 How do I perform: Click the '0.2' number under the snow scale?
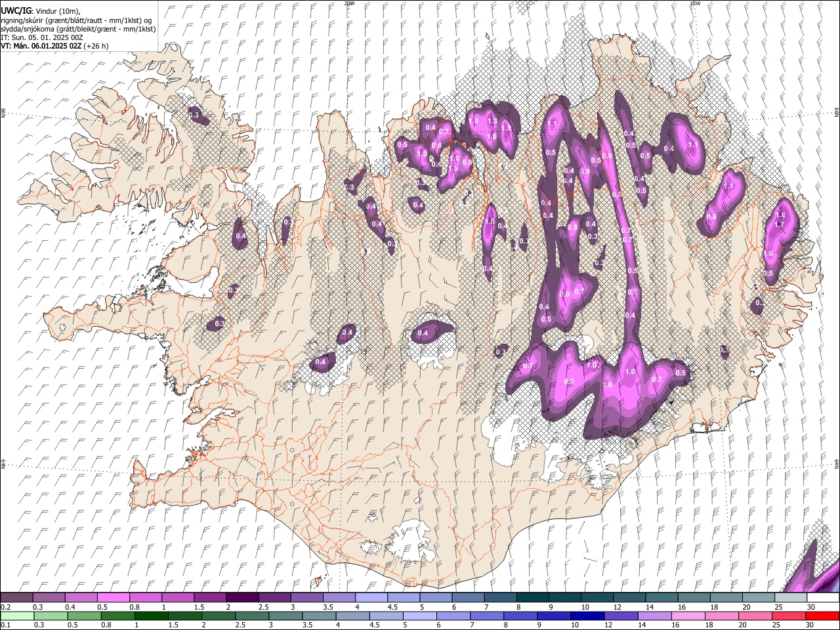(5, 607)
